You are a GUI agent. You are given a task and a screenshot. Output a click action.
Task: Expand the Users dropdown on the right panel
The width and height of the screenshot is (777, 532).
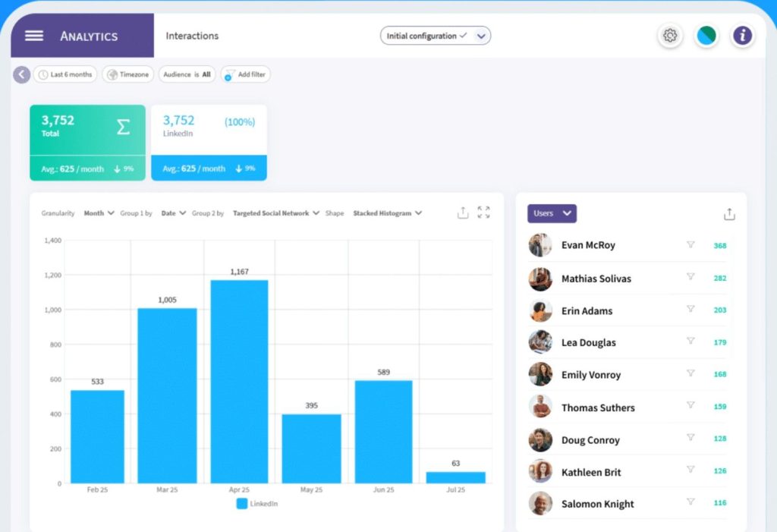[552, 213]
